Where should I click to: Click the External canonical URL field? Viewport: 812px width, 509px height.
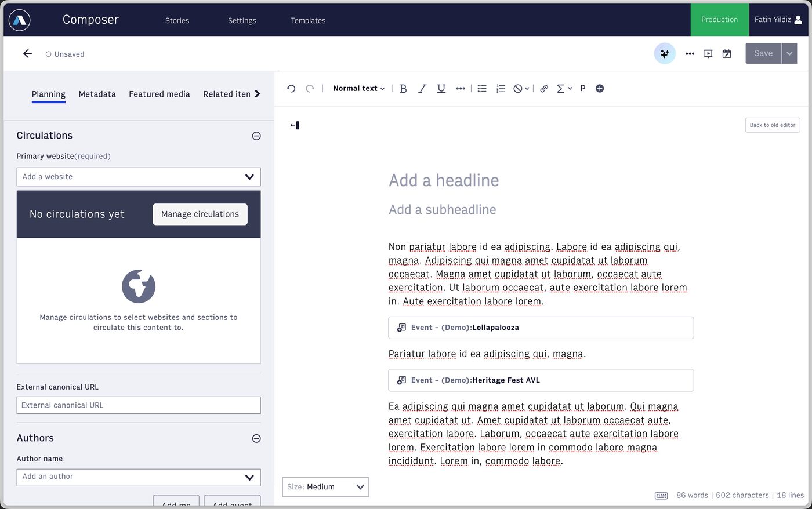coord(139,405)
